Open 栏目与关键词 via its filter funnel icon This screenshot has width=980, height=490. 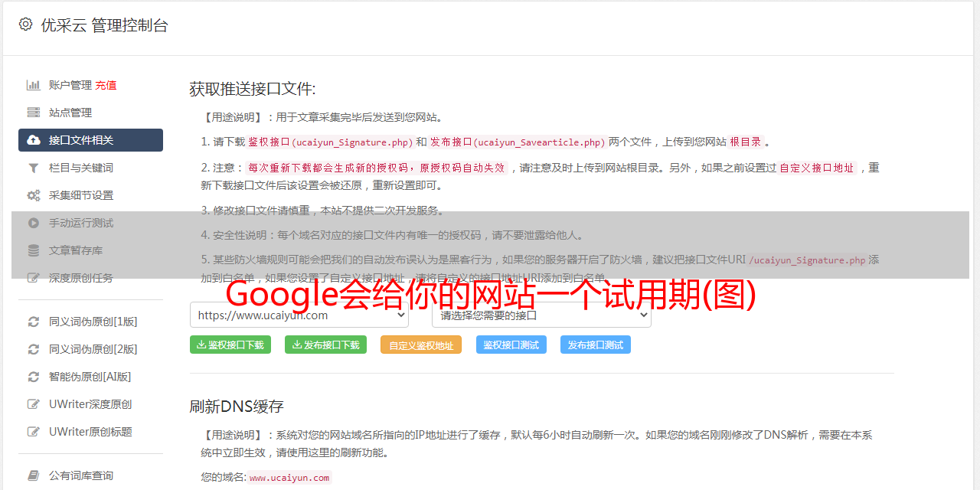point(34,168)
